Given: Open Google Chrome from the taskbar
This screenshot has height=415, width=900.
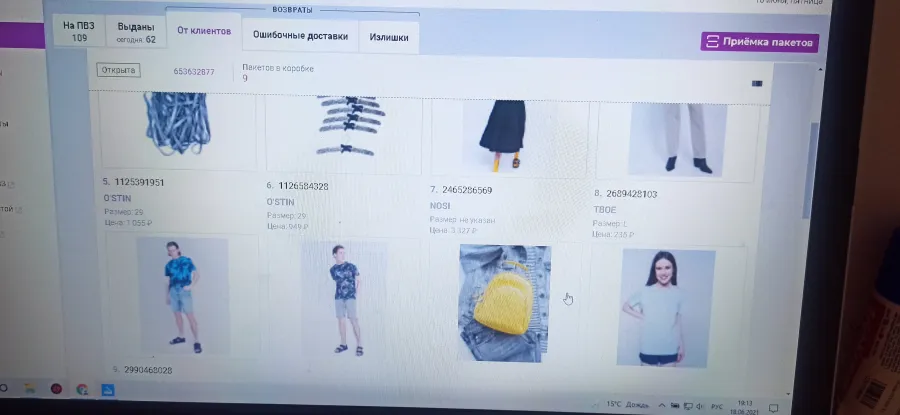Looking at the screenshot, I should point(82,390).
